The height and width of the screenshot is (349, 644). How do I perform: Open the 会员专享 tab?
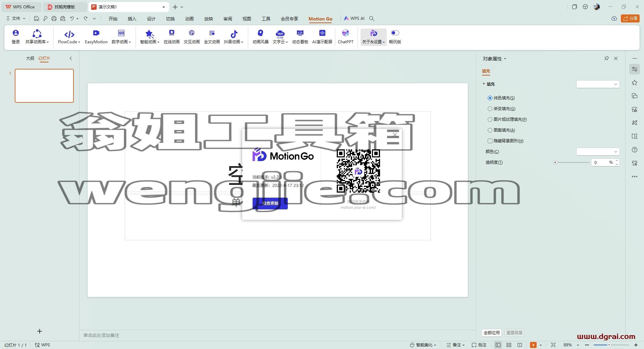[x=289, y=19]
